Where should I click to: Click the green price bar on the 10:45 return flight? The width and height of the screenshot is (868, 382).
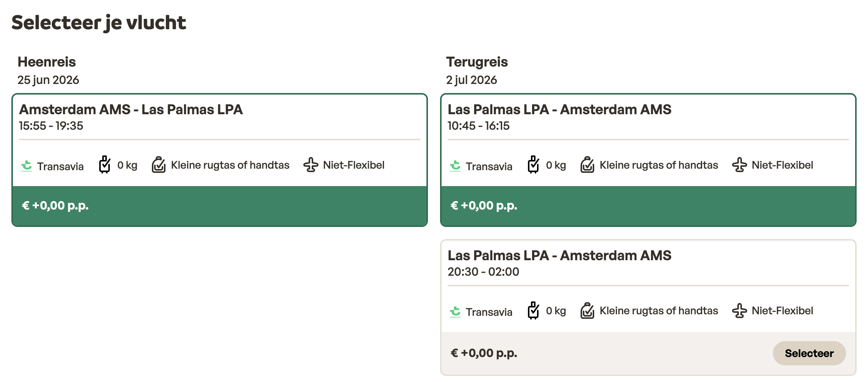[x=648, y=205]
